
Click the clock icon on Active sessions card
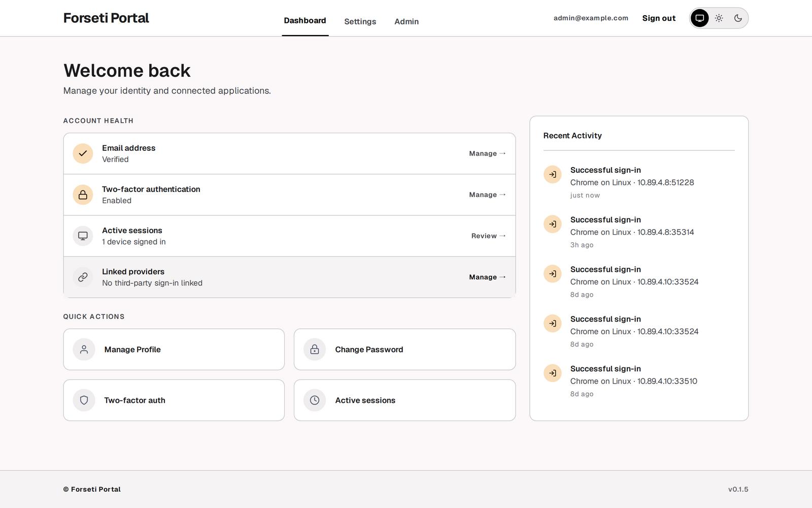(315, 400)
